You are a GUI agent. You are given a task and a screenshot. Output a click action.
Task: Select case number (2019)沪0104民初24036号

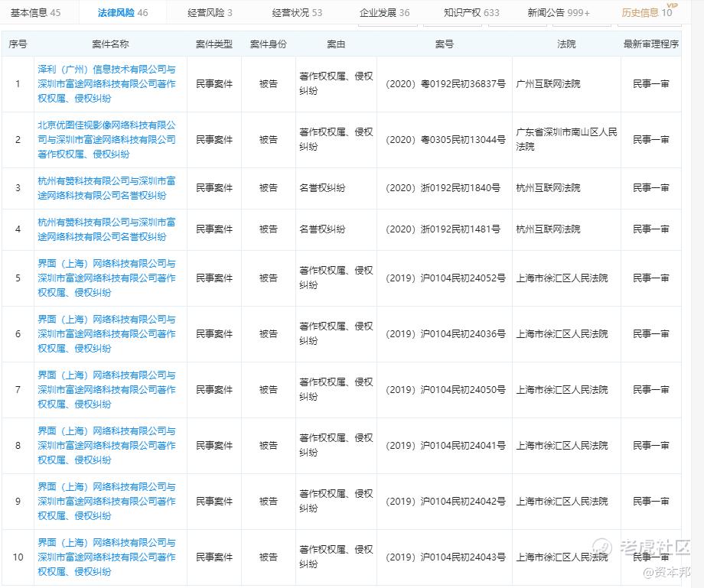[445, 333]
